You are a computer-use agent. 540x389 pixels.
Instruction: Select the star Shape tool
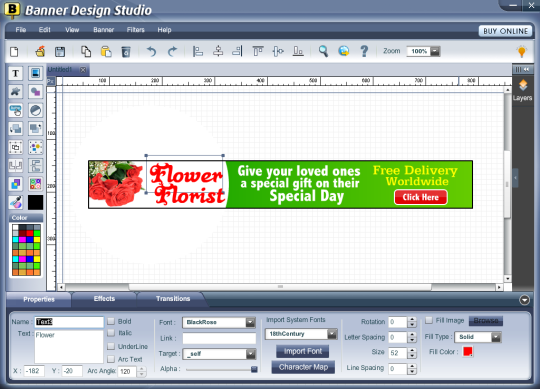pos(15,92)
